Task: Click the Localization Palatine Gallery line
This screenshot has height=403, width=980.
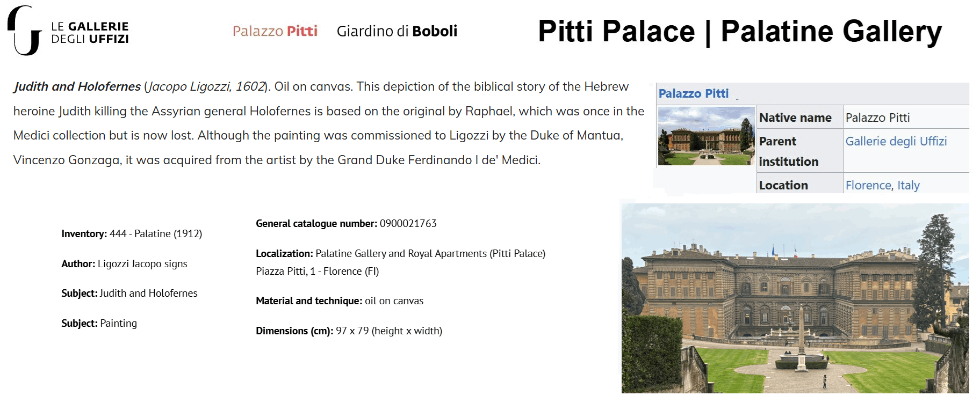Action: click(x=400, y=254)
